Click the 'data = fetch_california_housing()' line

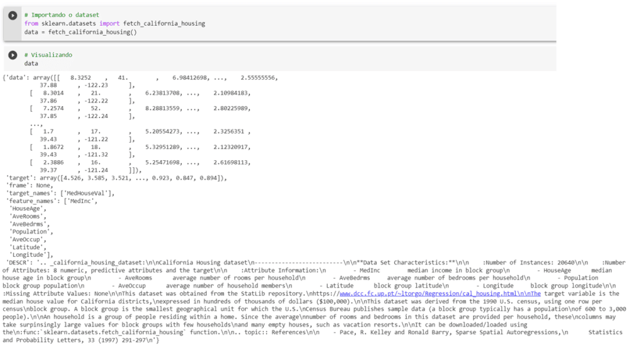click(x=80, y=32)
